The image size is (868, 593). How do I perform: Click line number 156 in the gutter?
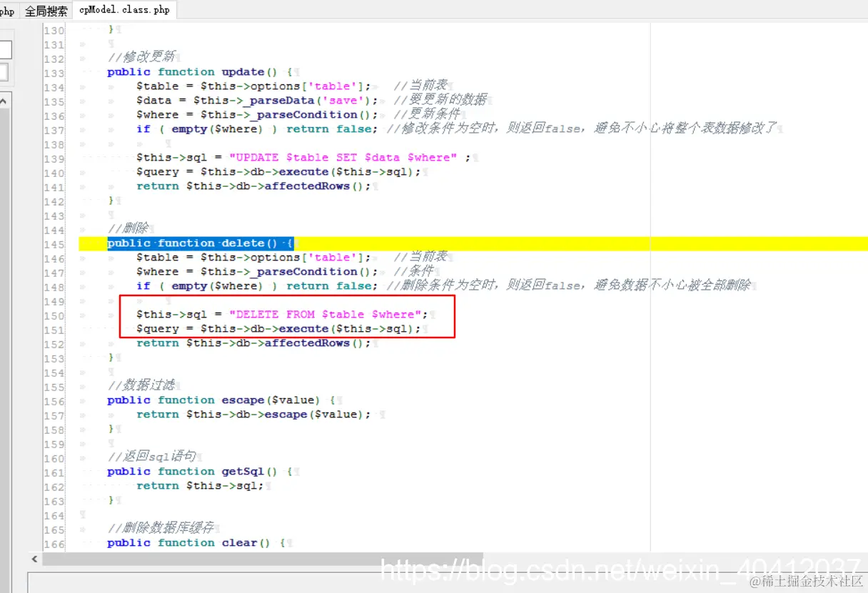54,401
